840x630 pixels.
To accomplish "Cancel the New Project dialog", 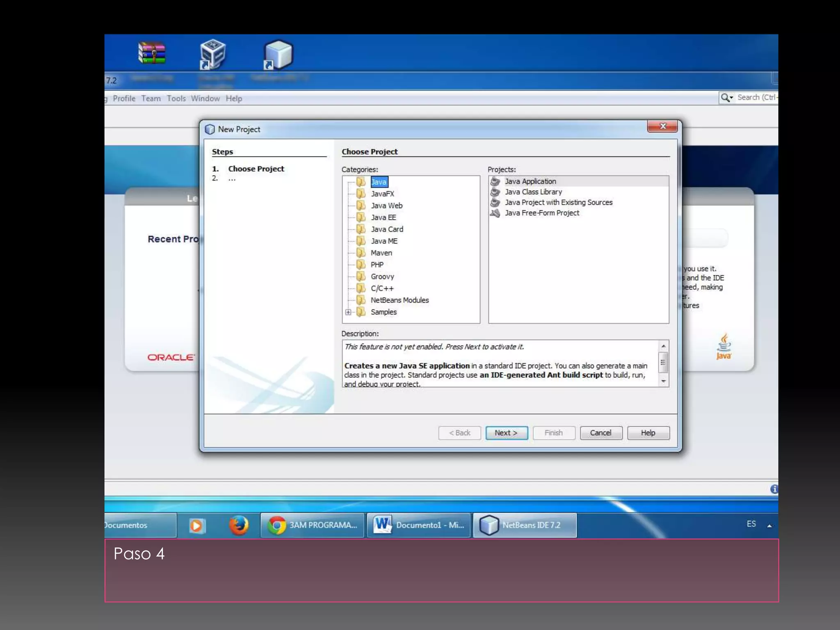I will click(x=600, y=433).
